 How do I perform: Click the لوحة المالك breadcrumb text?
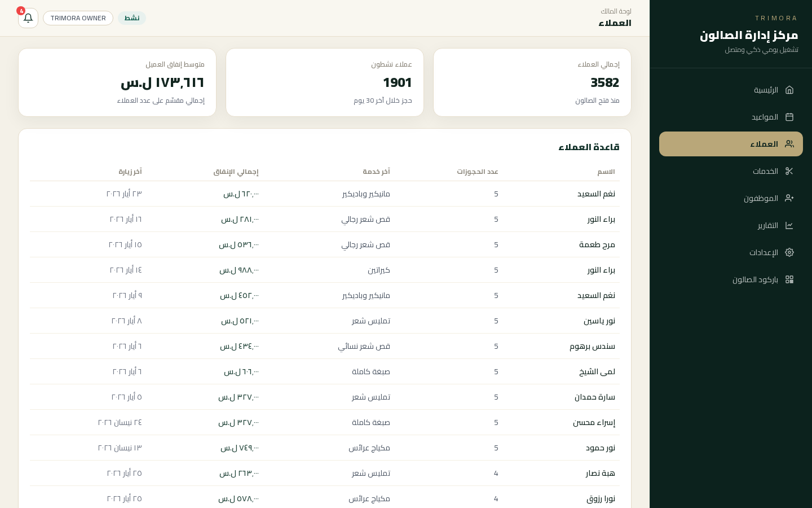(616, 11)
